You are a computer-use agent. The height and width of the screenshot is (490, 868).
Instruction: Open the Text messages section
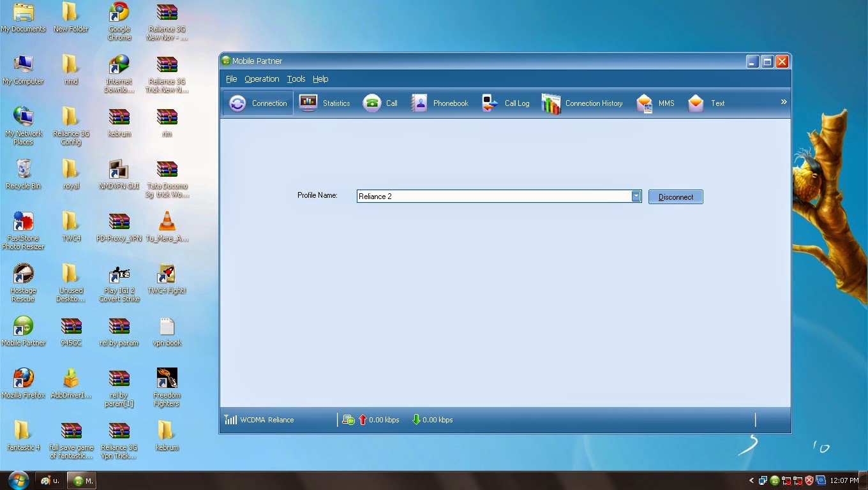pos(706,103)
